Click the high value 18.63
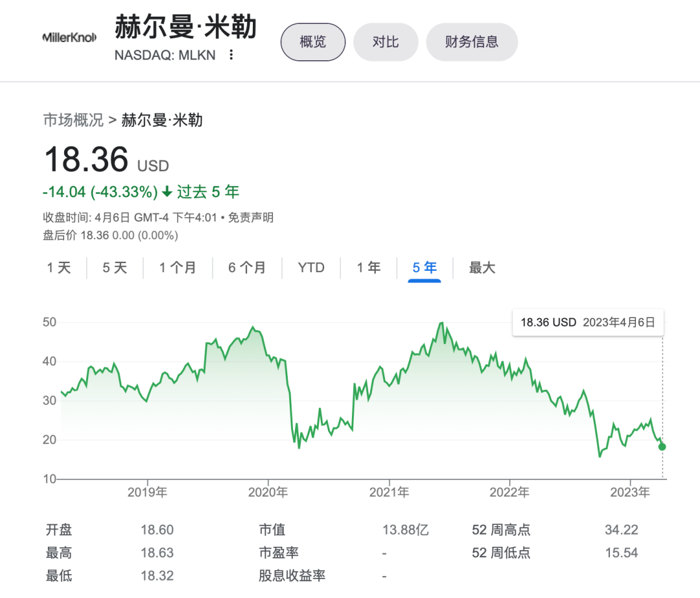Viewport: 700px width, 598px height. pyautogui.click(x=157, y=553)
